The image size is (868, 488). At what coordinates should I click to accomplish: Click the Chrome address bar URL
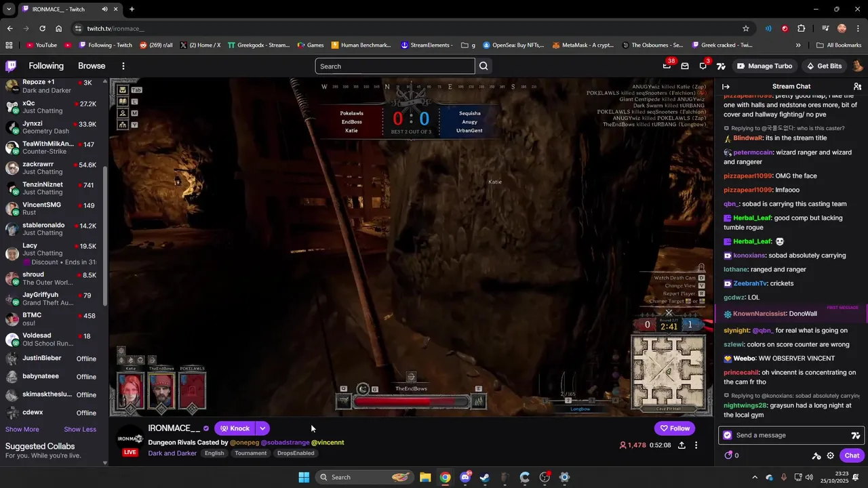tap(115, 28)
